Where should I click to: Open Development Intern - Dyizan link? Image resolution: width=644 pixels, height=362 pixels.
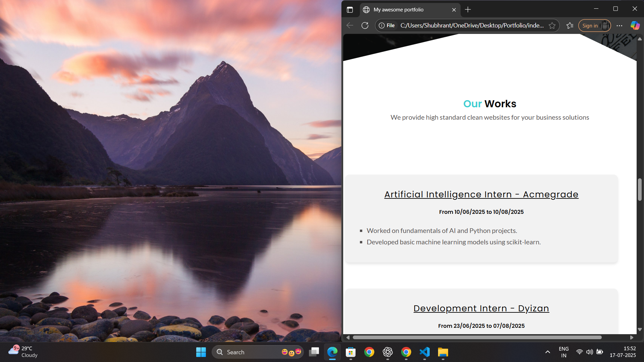tap(481, 308)
